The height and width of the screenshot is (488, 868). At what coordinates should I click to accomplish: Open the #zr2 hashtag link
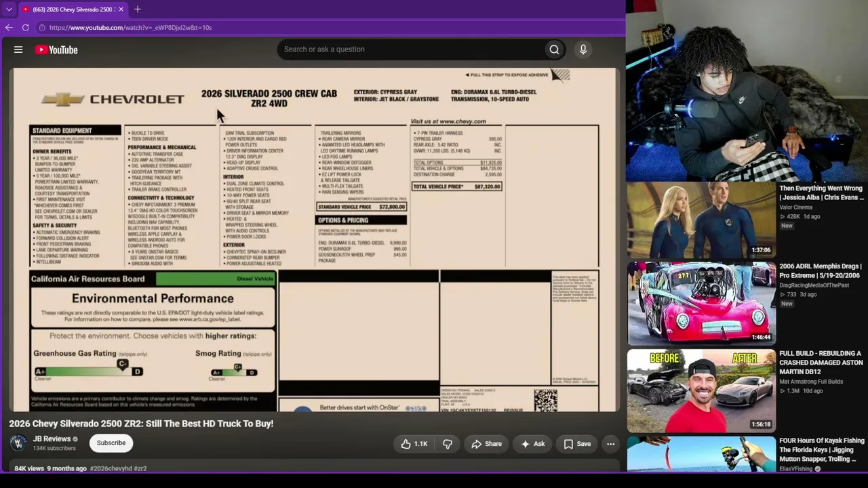coord(140,468)
